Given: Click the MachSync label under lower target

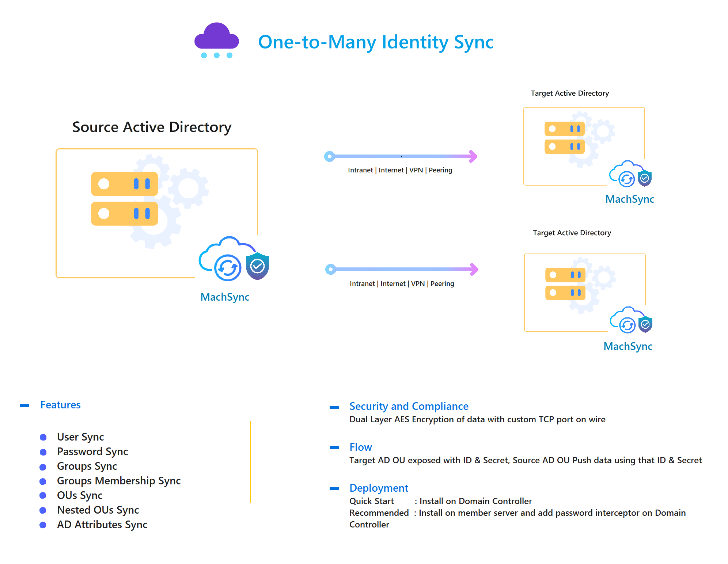Looking at the screenshot, I should click(628, 346).
